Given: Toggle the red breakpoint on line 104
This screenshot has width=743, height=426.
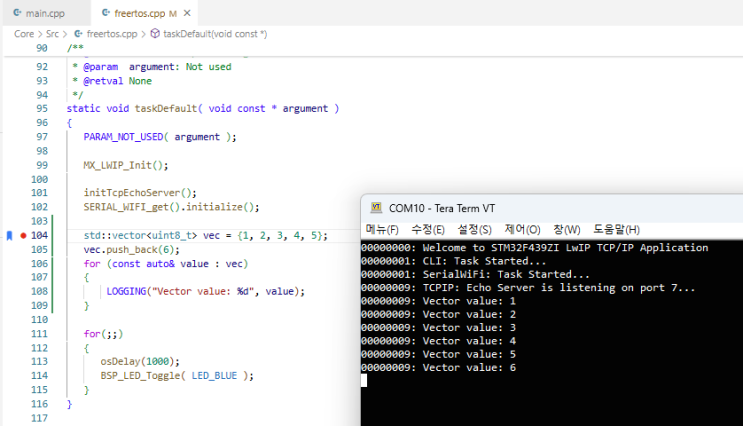Looking at the screenshot, I should point(23,236).
